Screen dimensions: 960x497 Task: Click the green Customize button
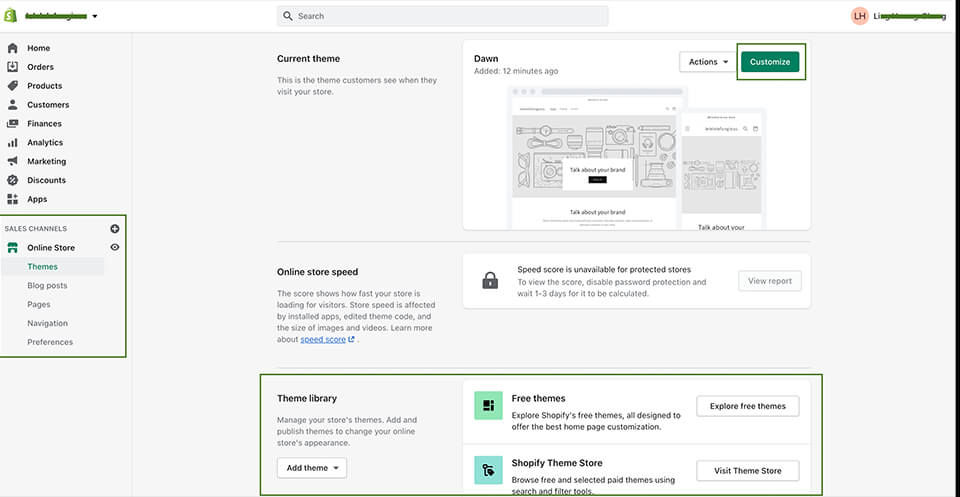click(770, 62)
